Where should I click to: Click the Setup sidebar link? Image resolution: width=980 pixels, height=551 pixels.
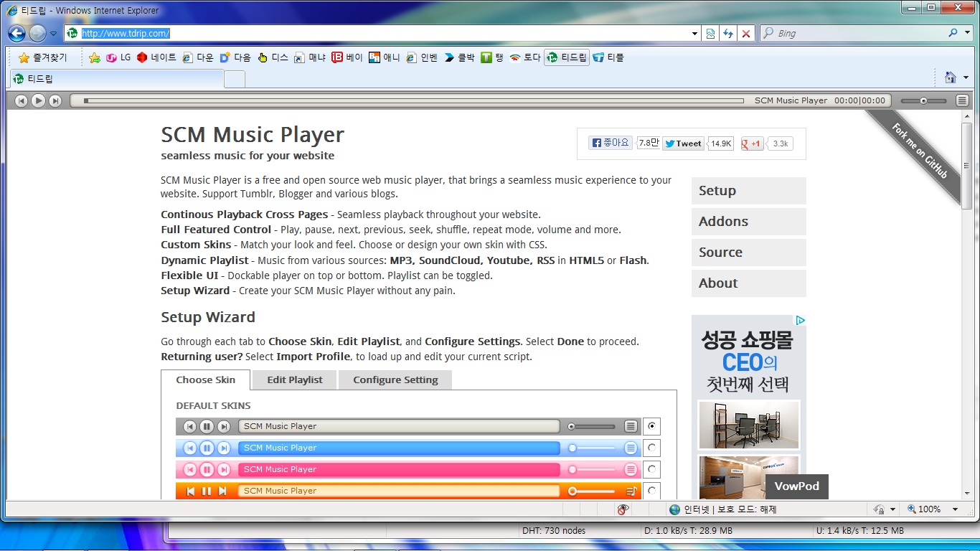click(x=748, y=191)
